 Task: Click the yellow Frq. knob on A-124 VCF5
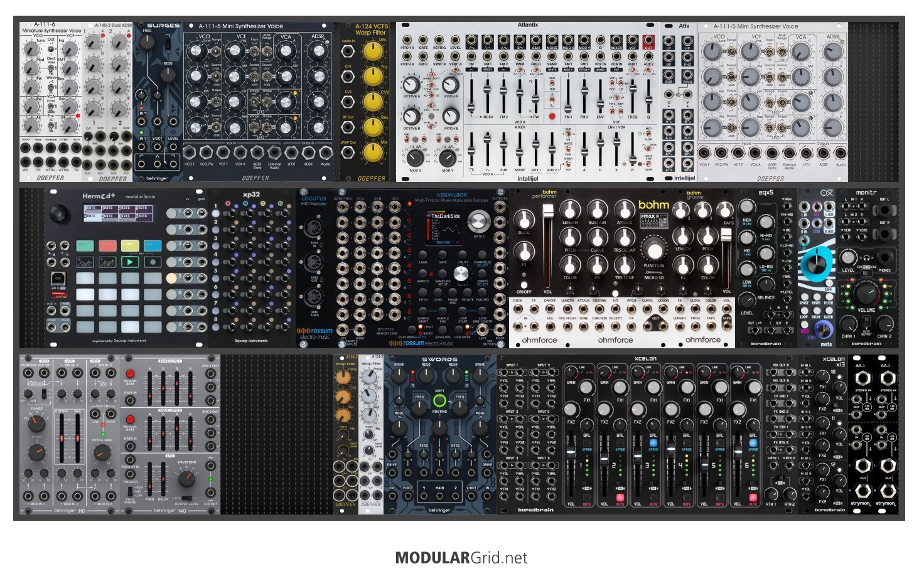(373, 77)
